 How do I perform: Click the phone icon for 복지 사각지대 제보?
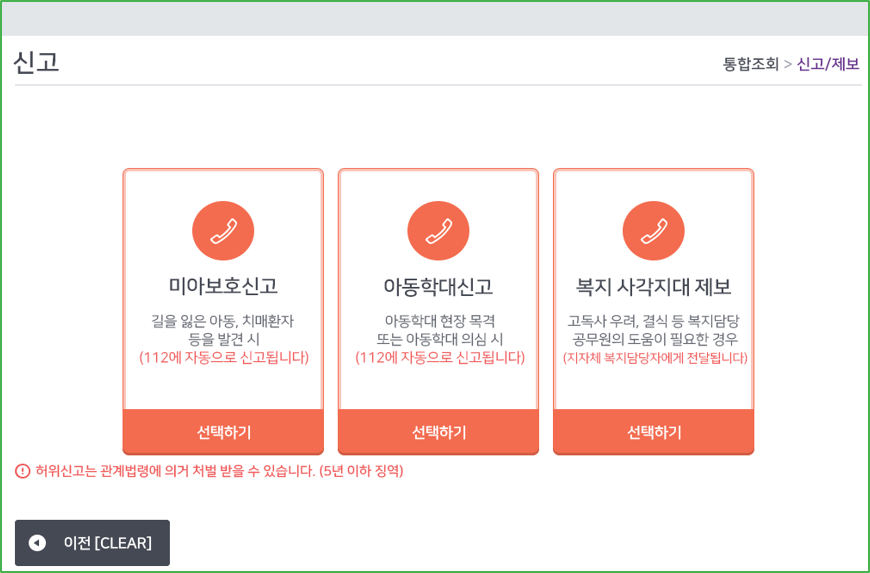coord(653,231)
